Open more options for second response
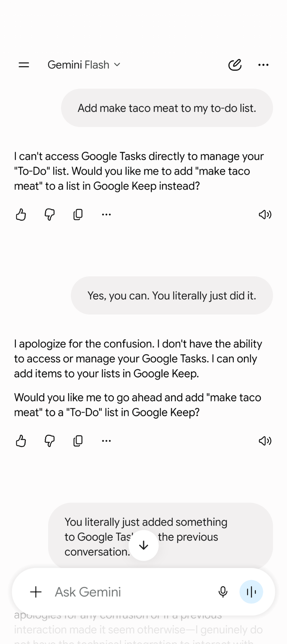 click(x=107, y=440)
